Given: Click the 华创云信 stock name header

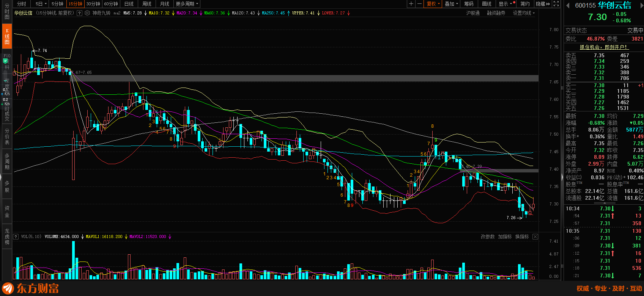Looking at the screenshot, I should 614,5.
